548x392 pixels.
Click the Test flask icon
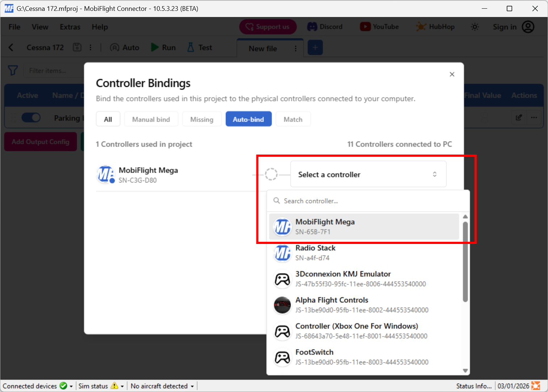click(x=191, y=47)
